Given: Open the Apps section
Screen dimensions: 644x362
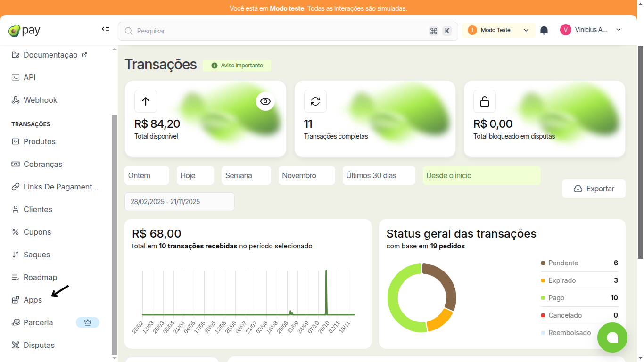Looking at the screenshot, I should pos(32,300).
